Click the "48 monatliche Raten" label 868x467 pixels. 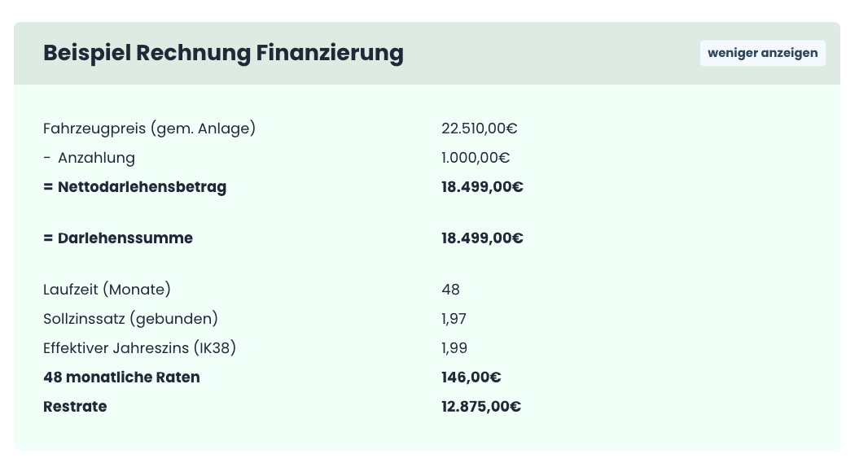tap(121, 378)
